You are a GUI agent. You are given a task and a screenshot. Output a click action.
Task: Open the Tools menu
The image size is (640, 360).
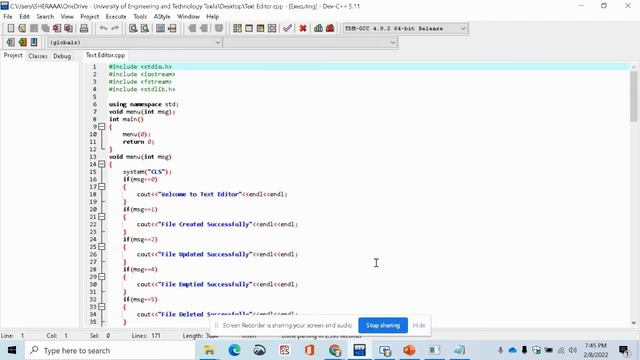tap(140, 17)
